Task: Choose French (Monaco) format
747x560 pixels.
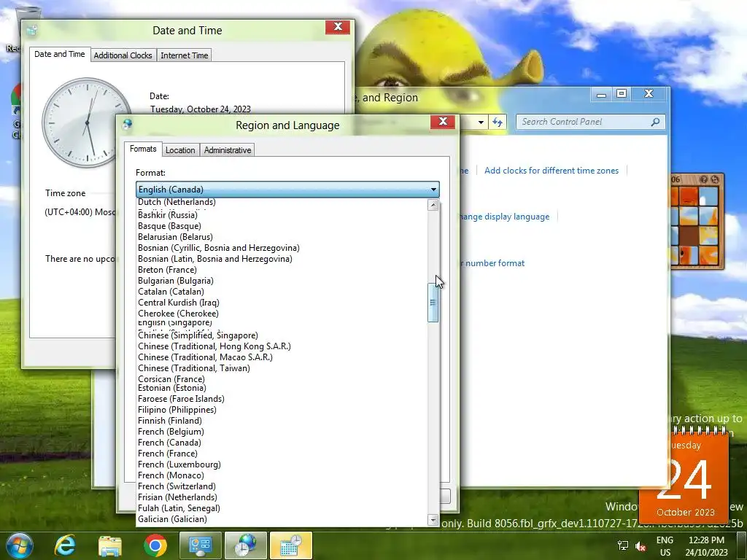Action: click(171, 475)
